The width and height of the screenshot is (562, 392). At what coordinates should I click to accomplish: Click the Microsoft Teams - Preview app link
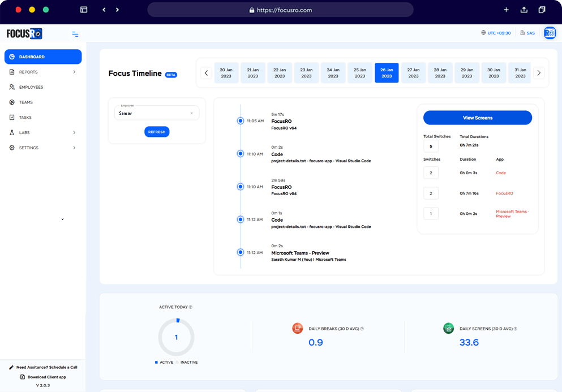tap(512, 214)
